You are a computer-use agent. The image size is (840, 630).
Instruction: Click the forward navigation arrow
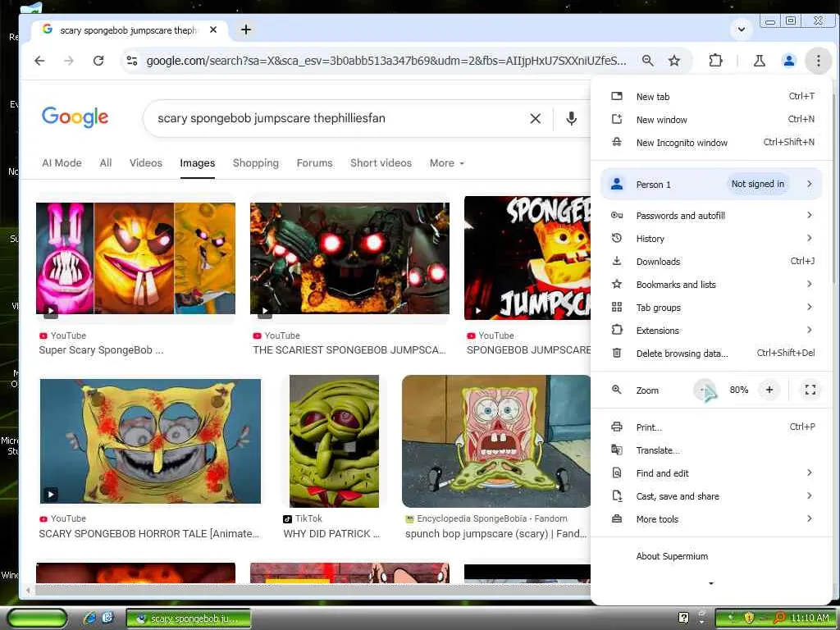(x=69, y=61)
